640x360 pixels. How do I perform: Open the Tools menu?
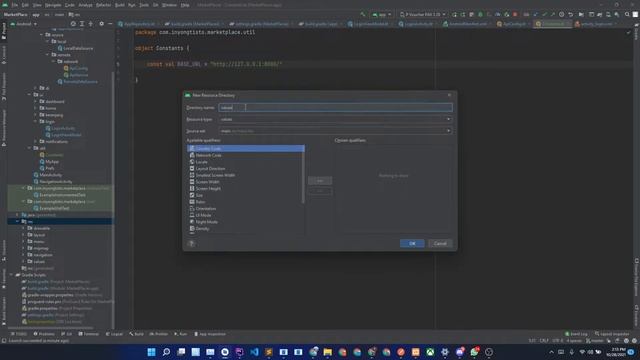pos(144,5)
